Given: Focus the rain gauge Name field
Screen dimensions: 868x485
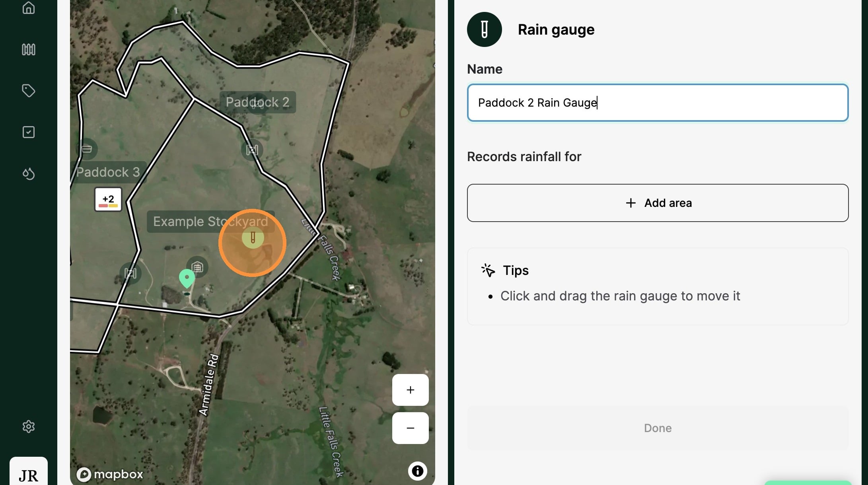Looking at the screenshot, I should click(x=658, y=103).
